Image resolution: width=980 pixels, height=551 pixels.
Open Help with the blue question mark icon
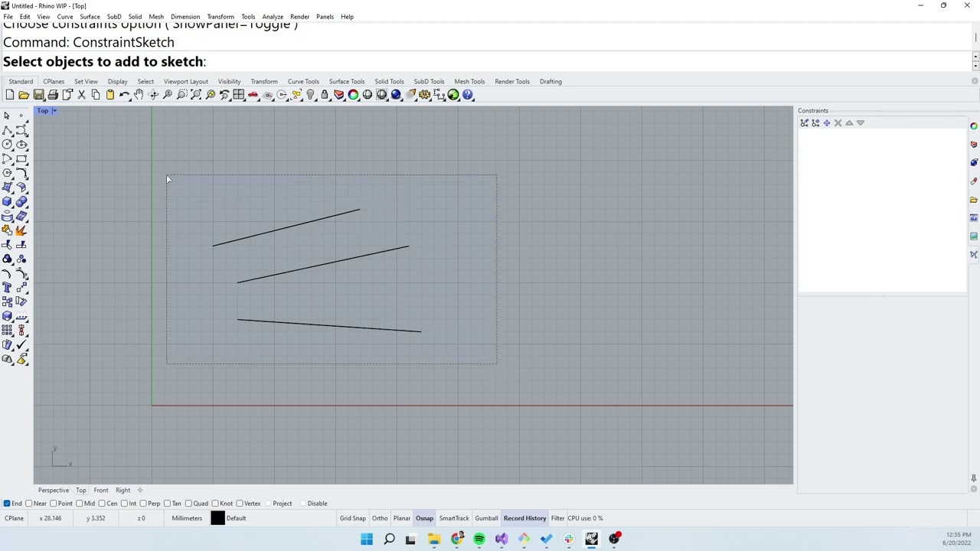(468, 95)
